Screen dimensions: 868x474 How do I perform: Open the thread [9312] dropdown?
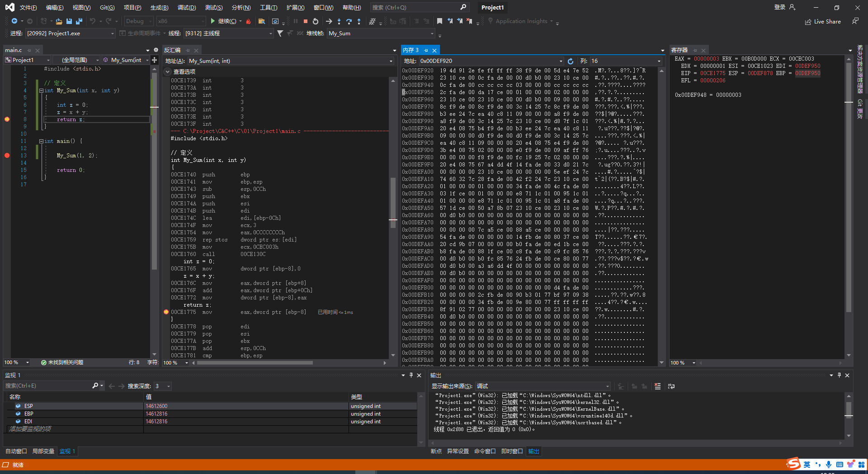(228, 33)
